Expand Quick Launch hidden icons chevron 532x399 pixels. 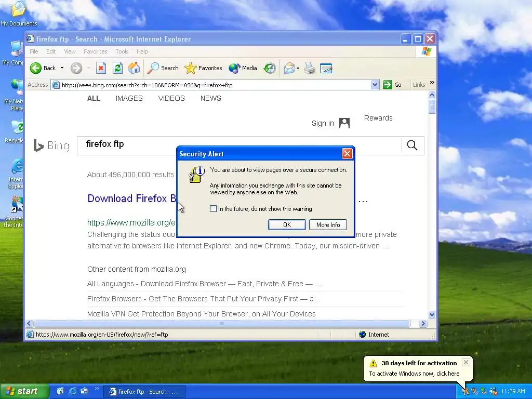point(97,389)
